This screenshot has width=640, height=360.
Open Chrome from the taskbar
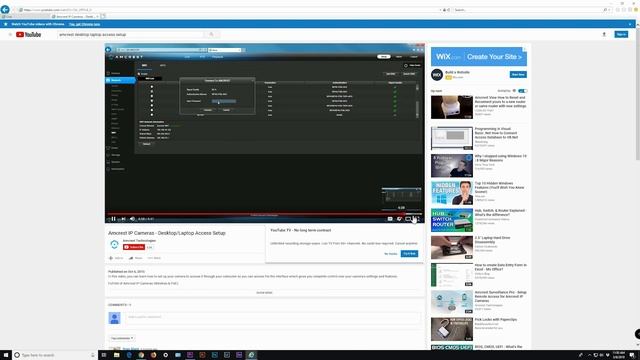[141, 355]
